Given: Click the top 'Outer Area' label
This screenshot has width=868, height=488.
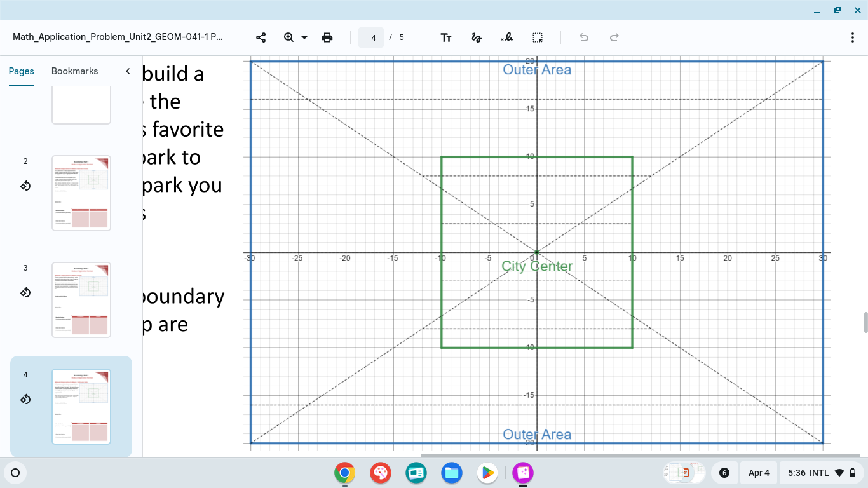Looking at the screenshot, I should (x=537, y=70).
